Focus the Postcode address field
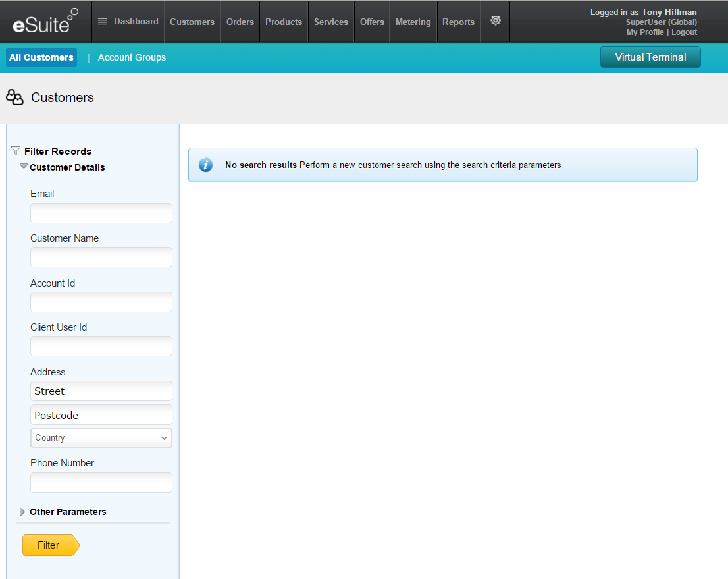Screen dimensions: 728x579 101,415
